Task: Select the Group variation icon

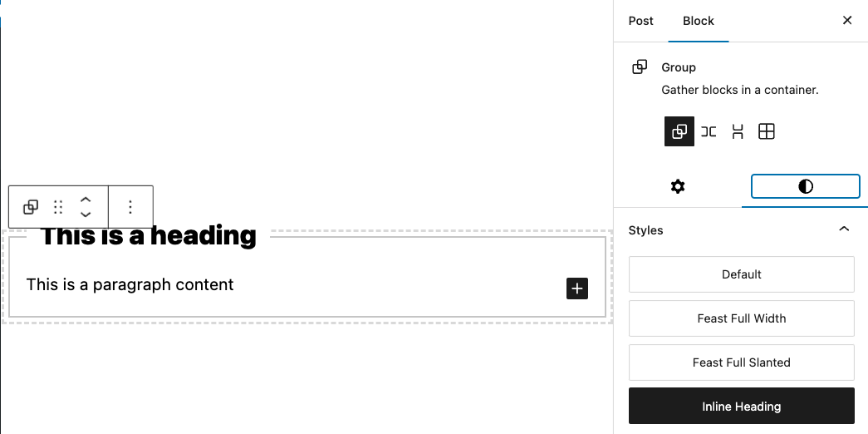Action: tap(679, 131)
